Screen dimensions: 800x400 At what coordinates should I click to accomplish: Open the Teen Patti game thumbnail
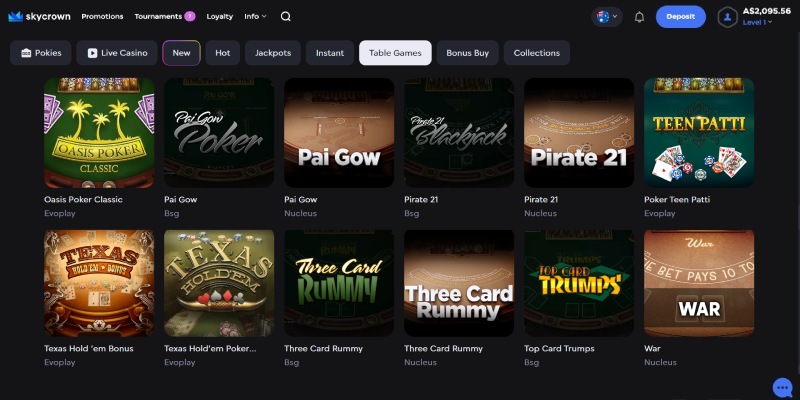[x=699, y=133]
